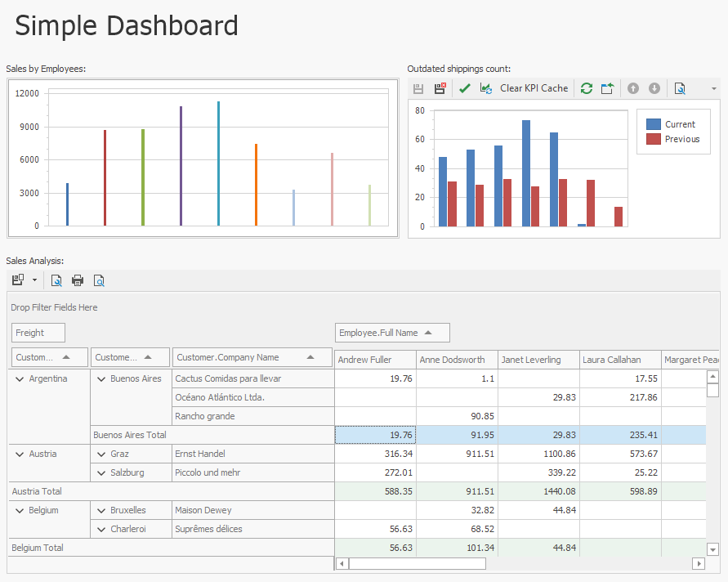Open the dropdown arrow beside the pivot layout icon

pos(34,280)
